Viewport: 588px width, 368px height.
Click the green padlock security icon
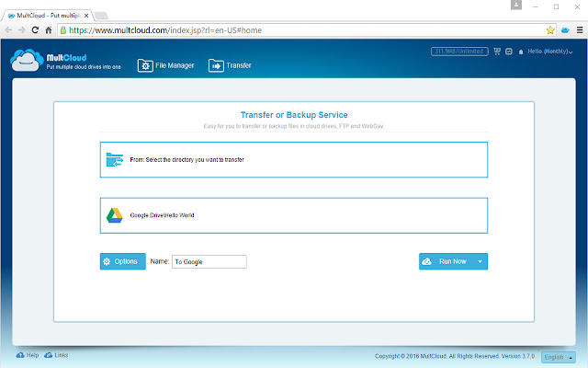[63, 30]
